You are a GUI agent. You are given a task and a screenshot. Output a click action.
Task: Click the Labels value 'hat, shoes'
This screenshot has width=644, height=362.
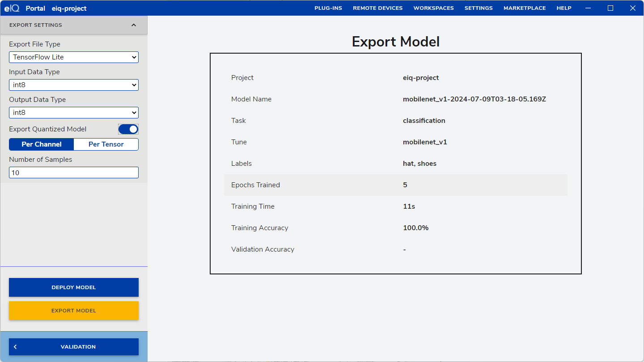pos(419,164)
